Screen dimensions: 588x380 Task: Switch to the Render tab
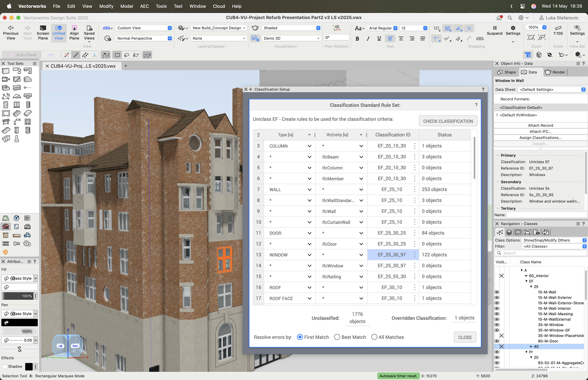(x=555, y=72)
